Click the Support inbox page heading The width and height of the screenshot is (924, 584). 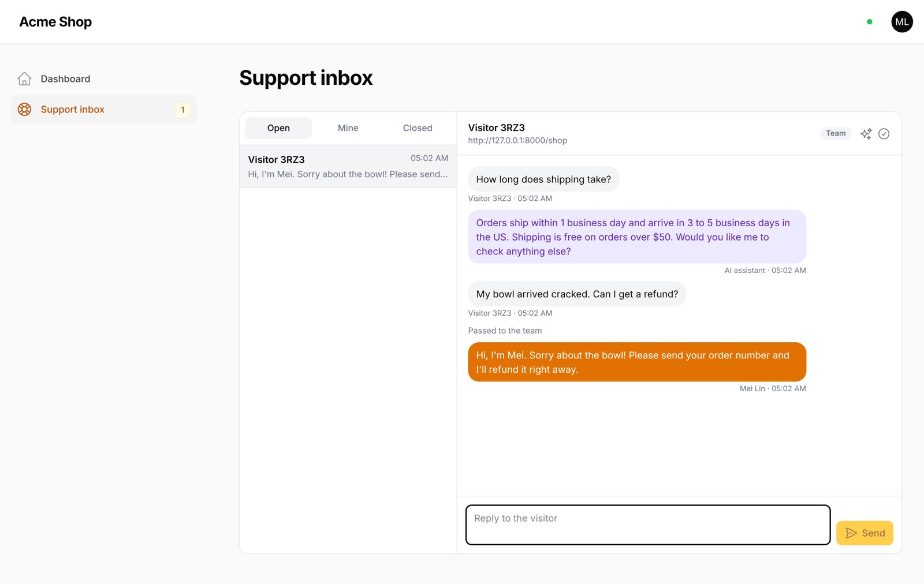(x=306, y=78)
